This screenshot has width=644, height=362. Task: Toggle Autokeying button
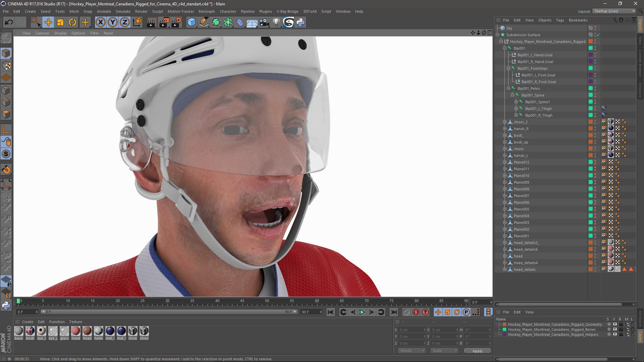click(416, 312)
